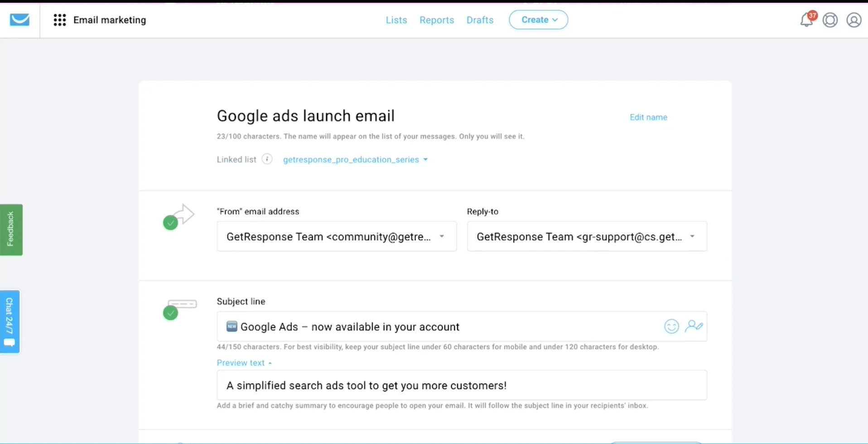The image size is (868, 444).
Task: Click the personalization icon in subject line
Action: (694, 326)
